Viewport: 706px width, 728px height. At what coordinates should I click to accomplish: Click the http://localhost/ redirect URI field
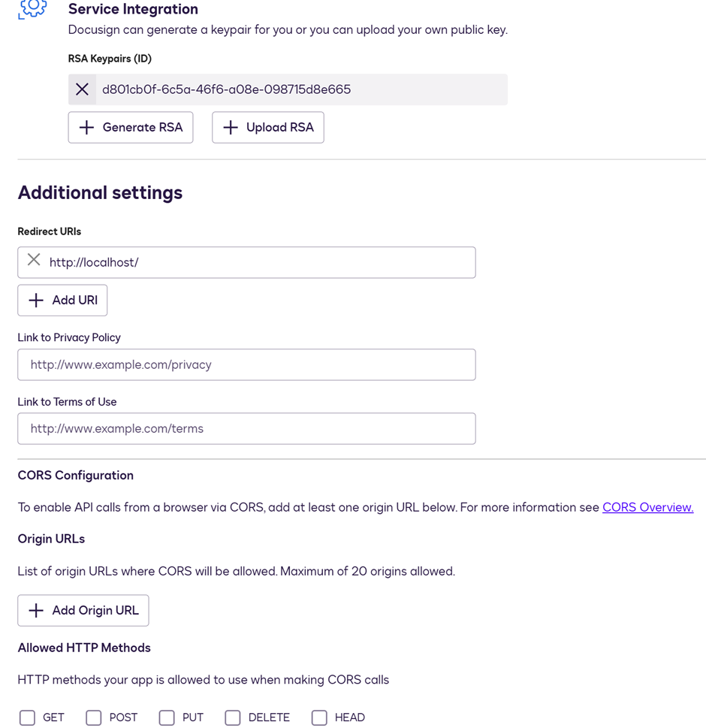[246, 262]
